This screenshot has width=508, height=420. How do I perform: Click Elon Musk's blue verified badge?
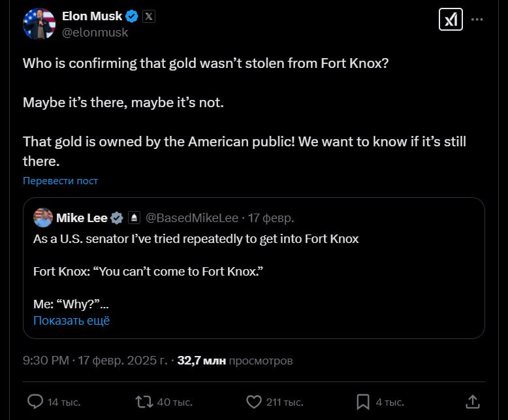[132, 16]
